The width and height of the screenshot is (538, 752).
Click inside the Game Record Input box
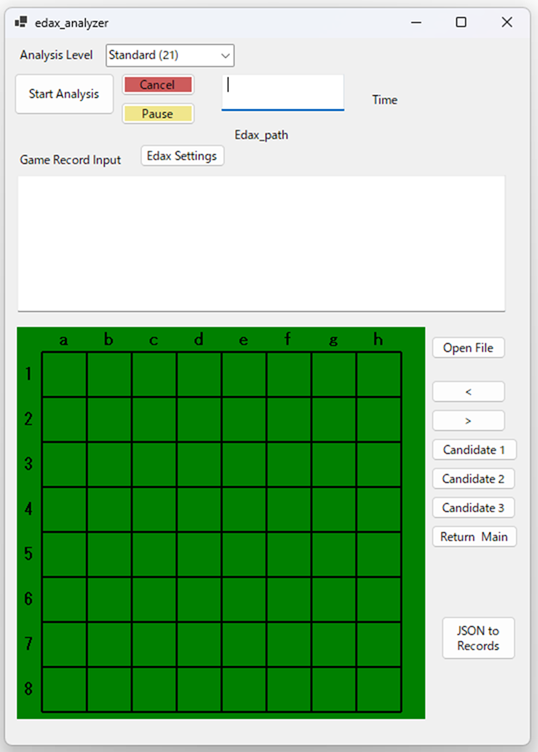(261, 243)
